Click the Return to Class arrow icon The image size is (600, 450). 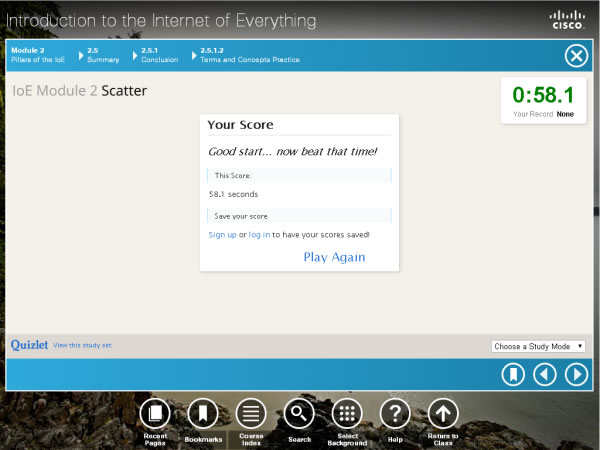(x=443, y=413)
